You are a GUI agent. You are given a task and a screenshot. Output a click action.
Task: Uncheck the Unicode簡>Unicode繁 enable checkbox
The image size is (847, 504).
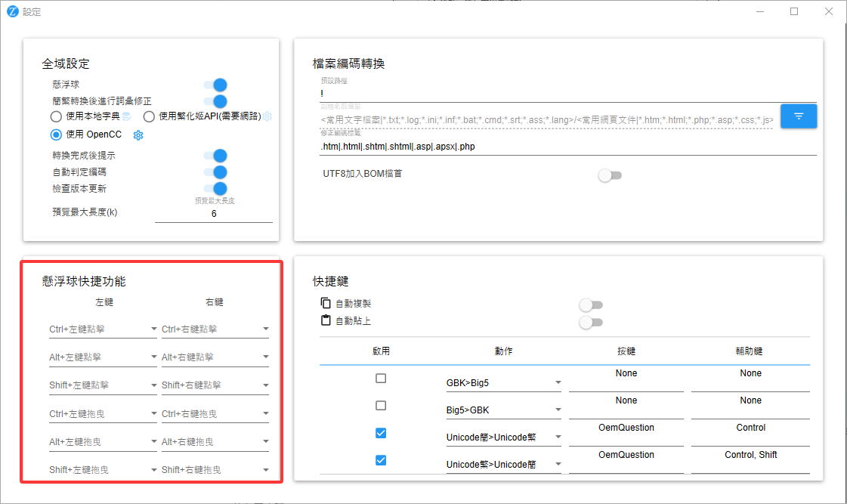(381, 433)
